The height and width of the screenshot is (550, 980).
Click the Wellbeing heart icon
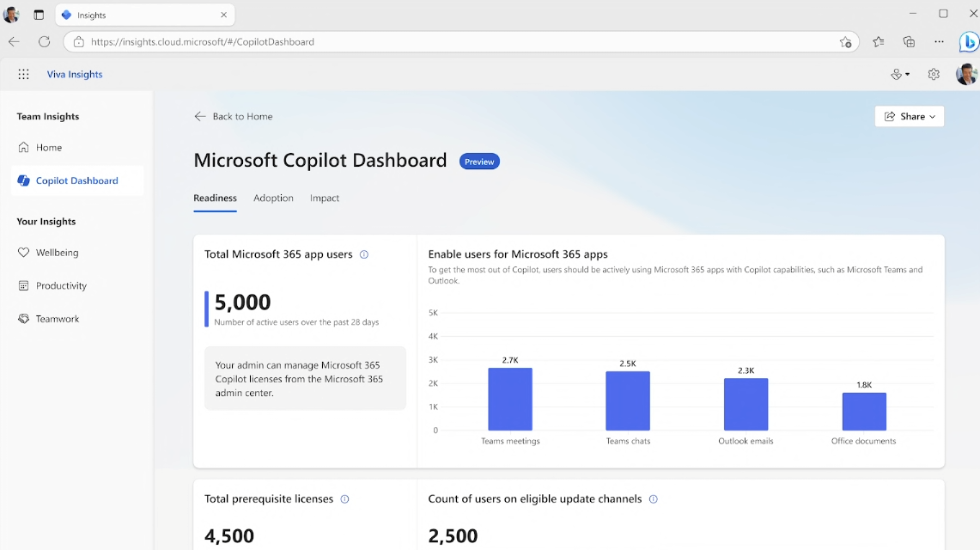coord(24,253)
